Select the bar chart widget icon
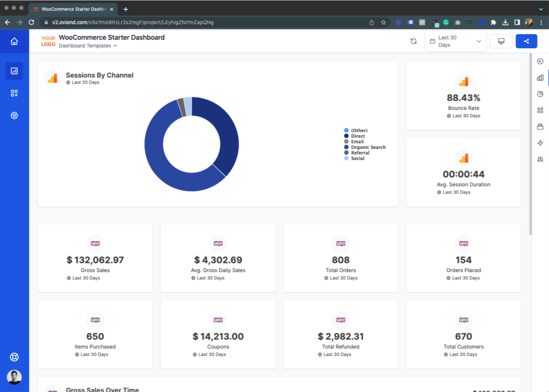The image size is (549, 392). tap(540, 78)
